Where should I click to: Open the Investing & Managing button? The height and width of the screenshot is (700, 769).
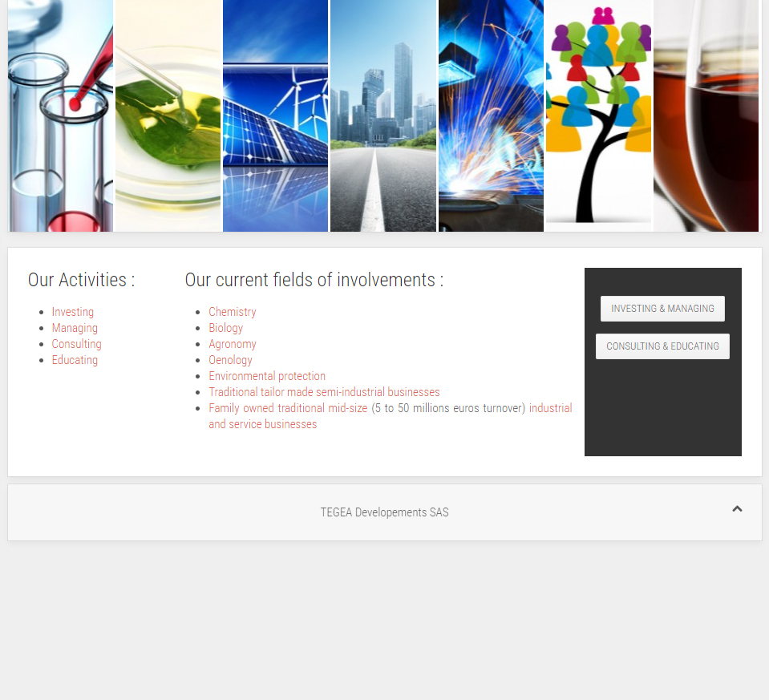[x=662, y=309]
